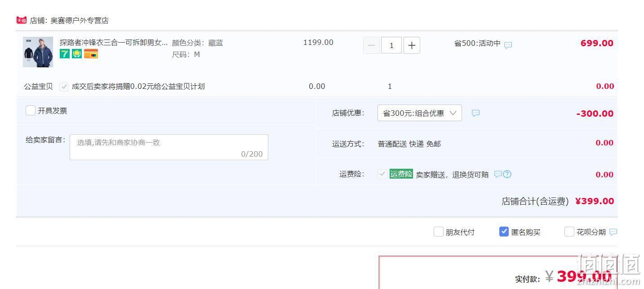
Task: Click the shipping fee 0.00 in 运送方式 row
Action: [604, 143]
